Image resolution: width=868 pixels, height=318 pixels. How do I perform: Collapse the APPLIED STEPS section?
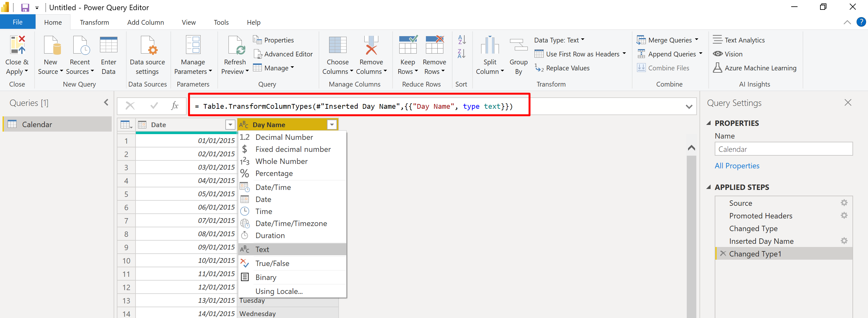click(x=709, y=187)
